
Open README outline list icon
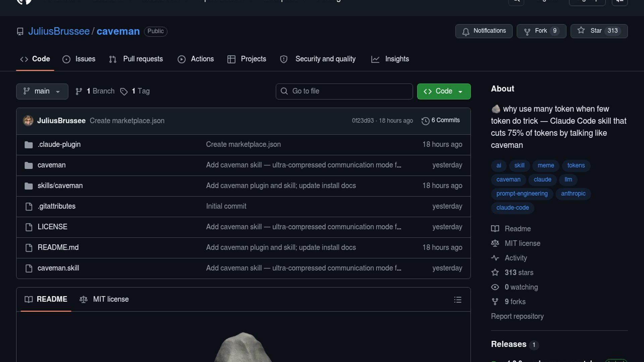point(458,300)
